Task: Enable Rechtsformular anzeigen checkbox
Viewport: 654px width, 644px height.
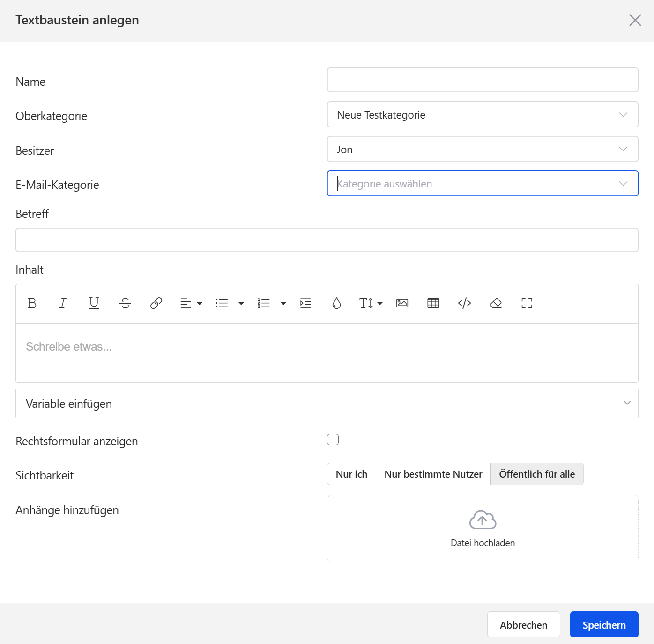Action: [x=333, y=440]
